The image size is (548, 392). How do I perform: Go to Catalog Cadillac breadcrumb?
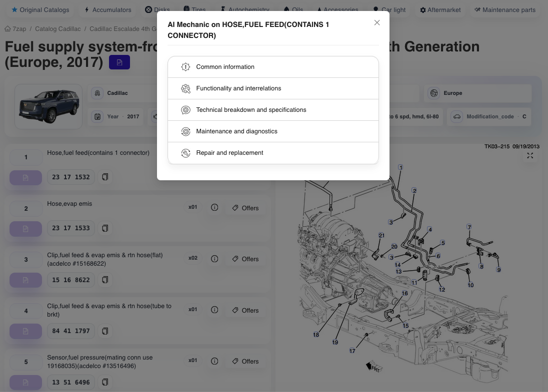(x=57, y=29)
